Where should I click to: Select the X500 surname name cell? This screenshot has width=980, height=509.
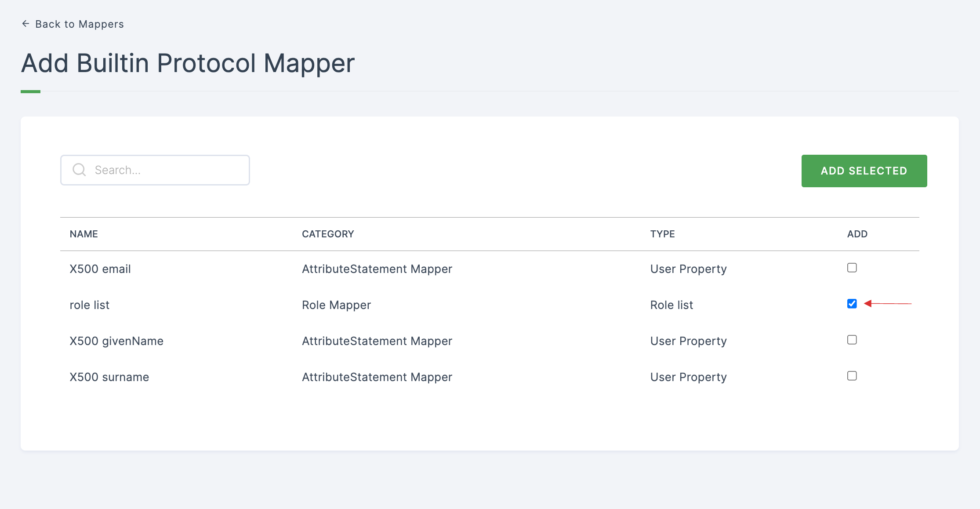click(x=109, y=377)
